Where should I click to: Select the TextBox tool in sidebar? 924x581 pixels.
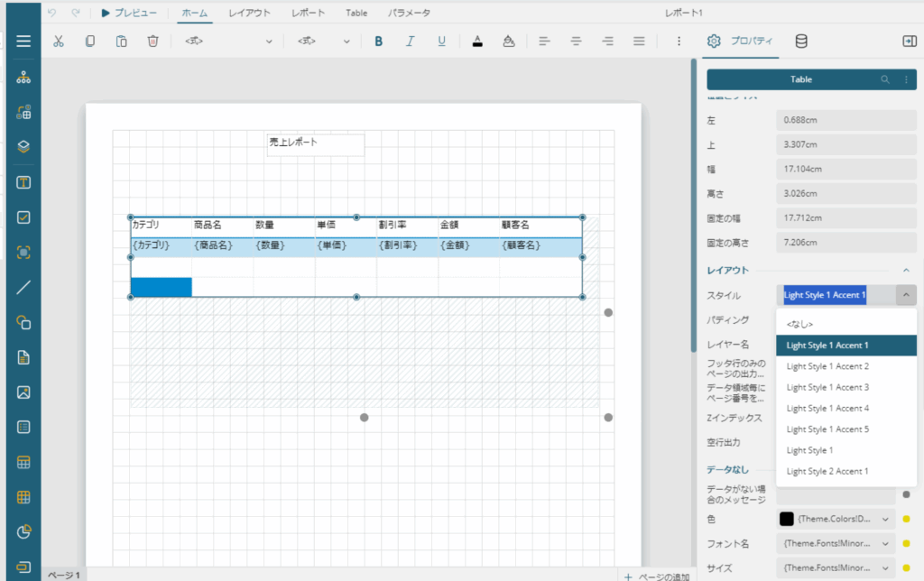(x=24, y=183)
